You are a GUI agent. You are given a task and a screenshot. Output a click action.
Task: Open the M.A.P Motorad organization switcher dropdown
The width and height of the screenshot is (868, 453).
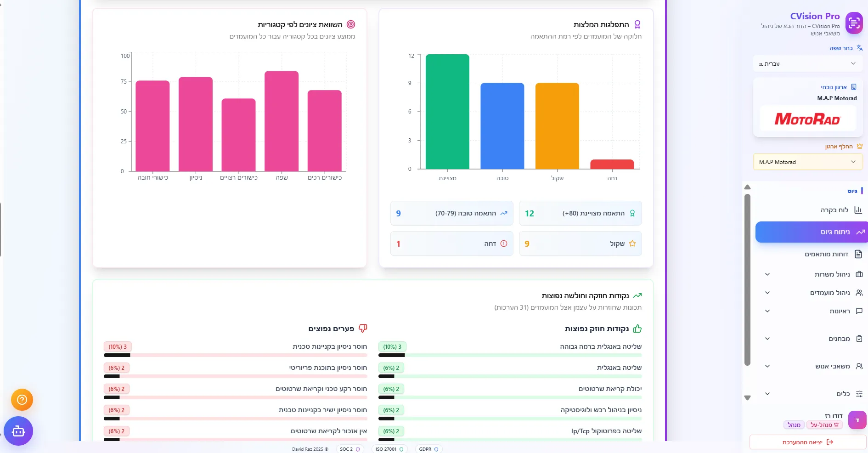pos(807,162)
